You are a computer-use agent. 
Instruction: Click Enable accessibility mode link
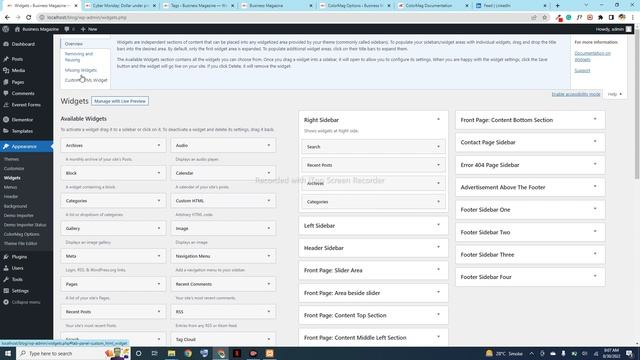576,94
